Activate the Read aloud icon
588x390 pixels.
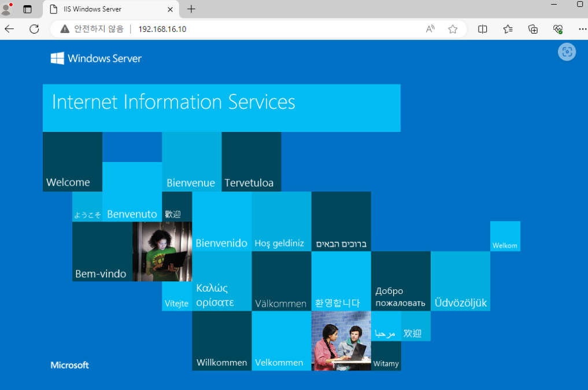(x=430, y=29)
